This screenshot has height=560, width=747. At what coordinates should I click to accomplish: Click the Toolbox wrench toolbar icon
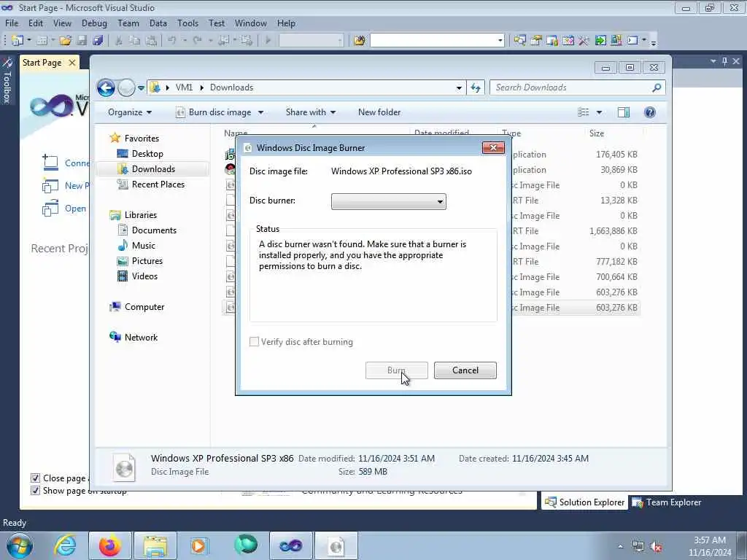click(x=584, y=41)
